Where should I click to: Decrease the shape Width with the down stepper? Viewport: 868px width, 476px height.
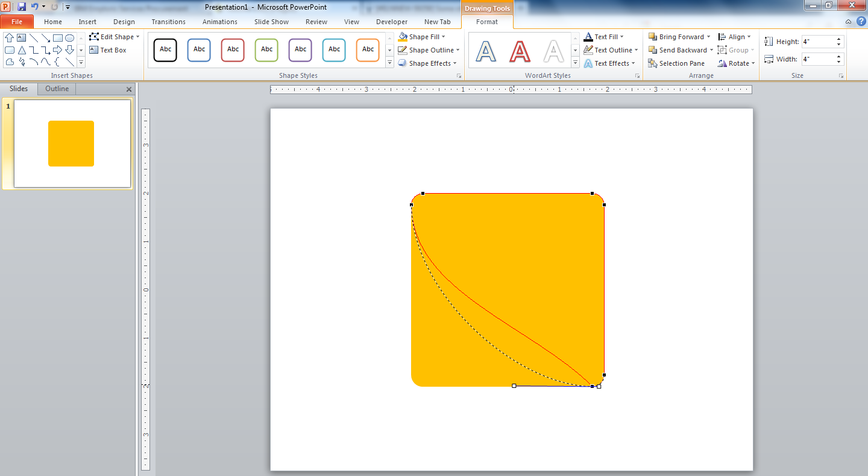[x=839, y=62]
